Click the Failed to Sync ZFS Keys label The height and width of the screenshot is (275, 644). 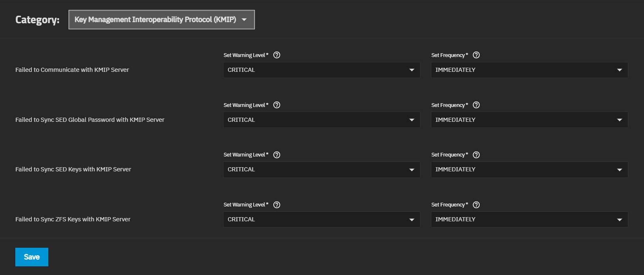73,219
